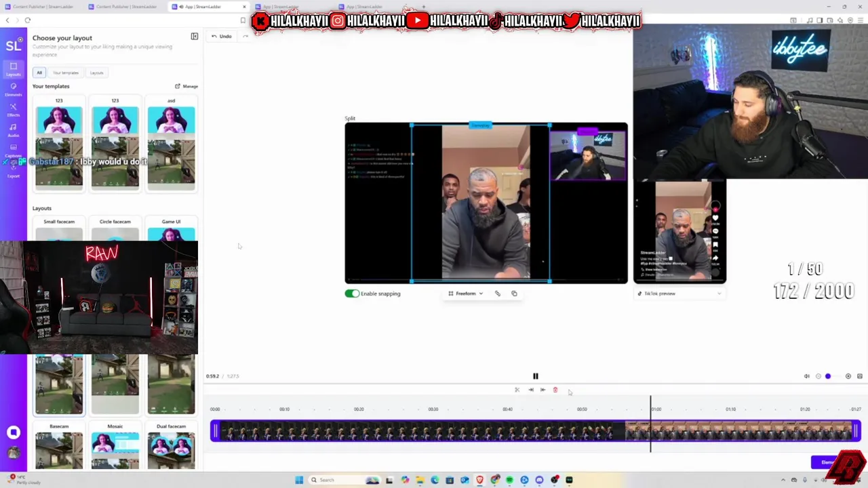The width and height of the screenshot is (868, 488).
Task: Click the browser back arrow
Action: [x=7, y=20]
